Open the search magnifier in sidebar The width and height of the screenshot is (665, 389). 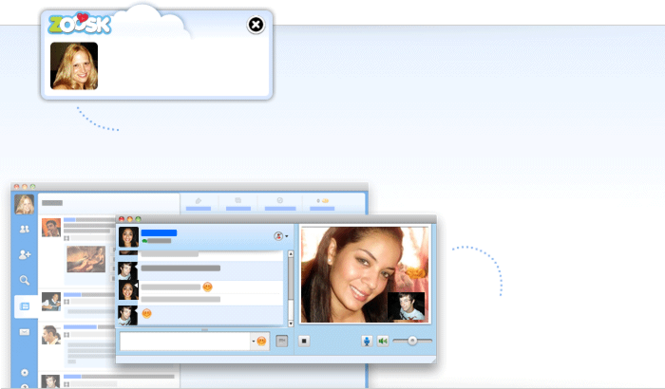point(25,280)
